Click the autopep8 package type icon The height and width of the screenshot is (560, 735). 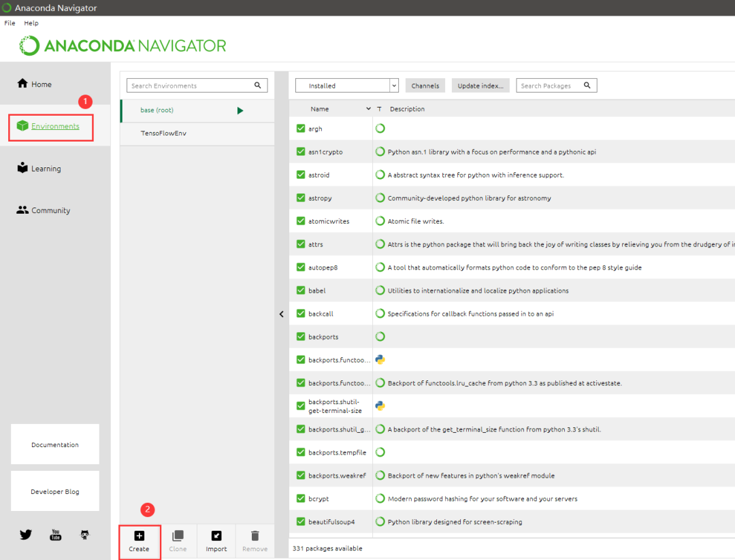tap(380, 267)
